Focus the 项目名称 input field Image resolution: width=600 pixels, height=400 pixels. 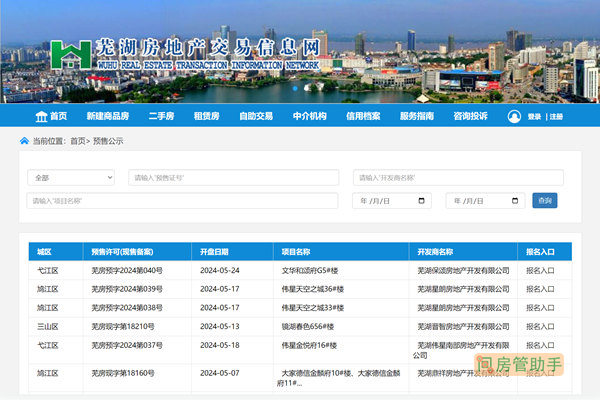point(182,201)
